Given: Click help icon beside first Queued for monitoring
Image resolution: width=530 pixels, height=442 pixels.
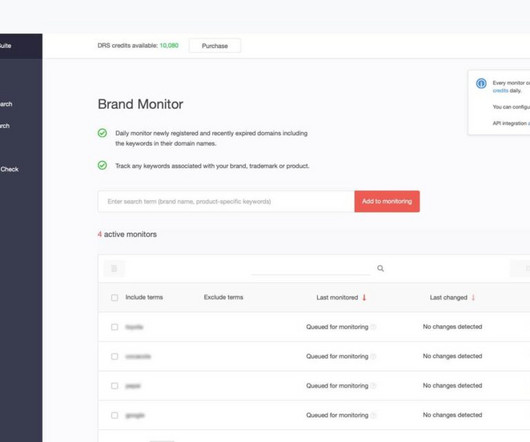Looking at the screenshot, I should tap(373, 327).
